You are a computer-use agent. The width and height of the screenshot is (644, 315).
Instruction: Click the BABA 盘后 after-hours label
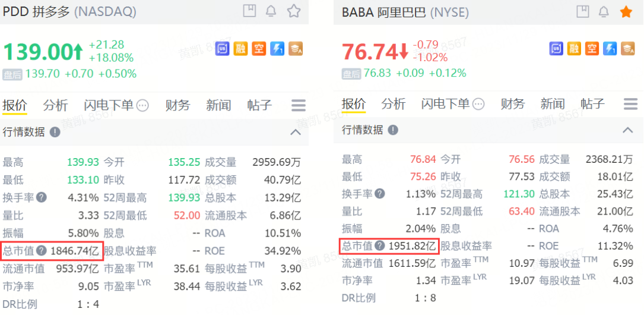point(351,73)
